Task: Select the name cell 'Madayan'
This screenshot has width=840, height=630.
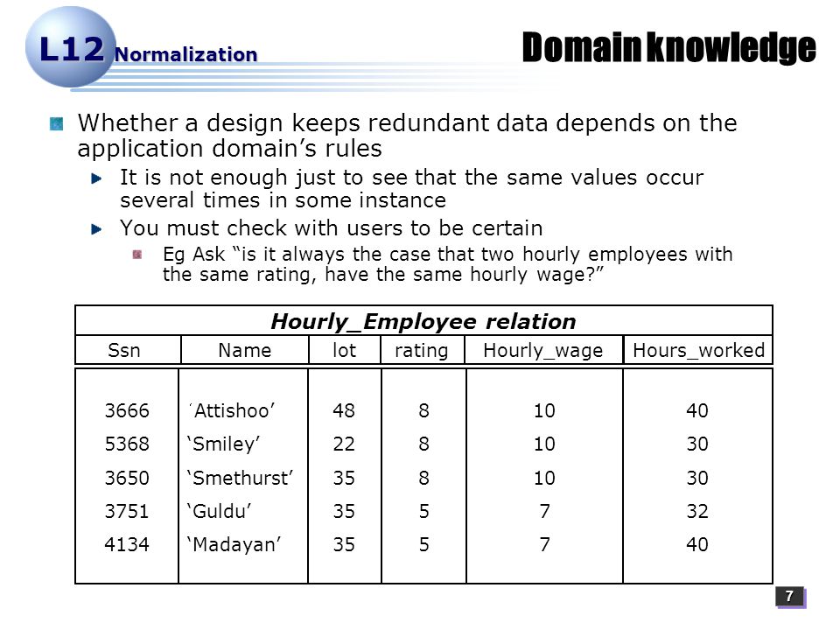Action: click(x=234, y=545)
